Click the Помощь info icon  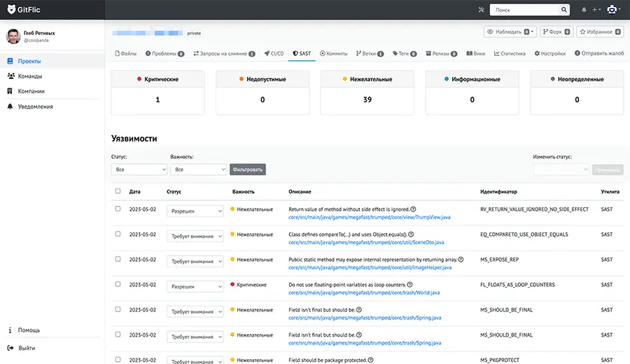10,330
